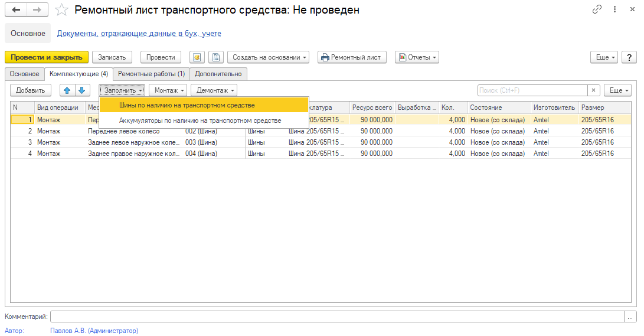The width and height of the screenshot is (644, 336).
Task: Clear the search field with X button
Action: 594,90
